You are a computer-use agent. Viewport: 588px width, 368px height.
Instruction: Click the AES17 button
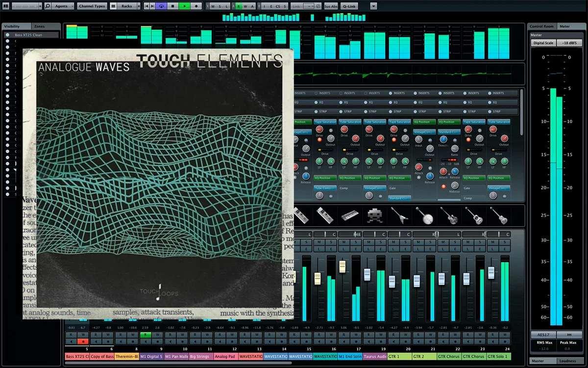tap(543, 334)
